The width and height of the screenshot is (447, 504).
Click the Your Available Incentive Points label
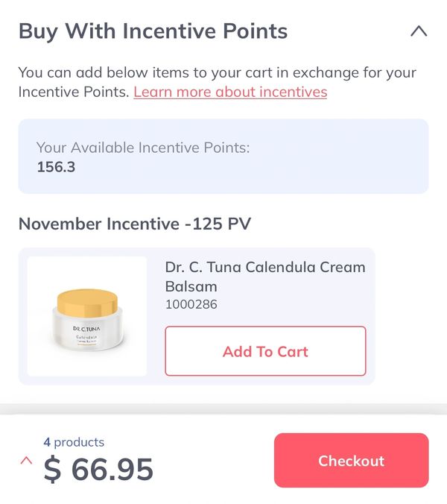point(143,148)
